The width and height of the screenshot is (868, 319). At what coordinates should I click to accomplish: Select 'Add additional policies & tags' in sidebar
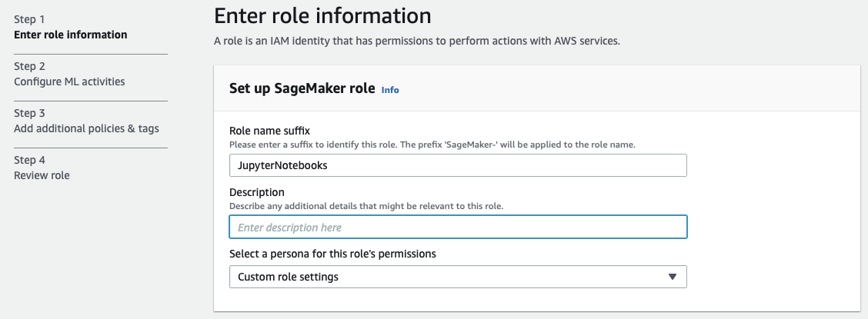(x=86, y=128)
